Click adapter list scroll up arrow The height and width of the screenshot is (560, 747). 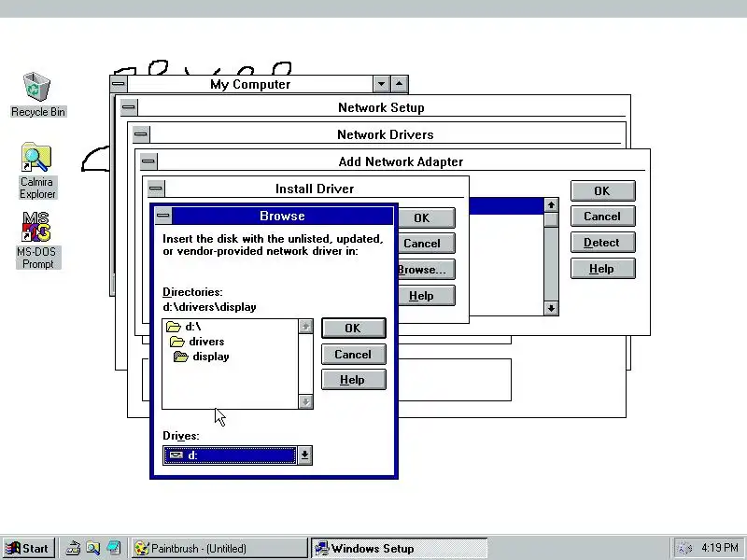coord(551,205)
